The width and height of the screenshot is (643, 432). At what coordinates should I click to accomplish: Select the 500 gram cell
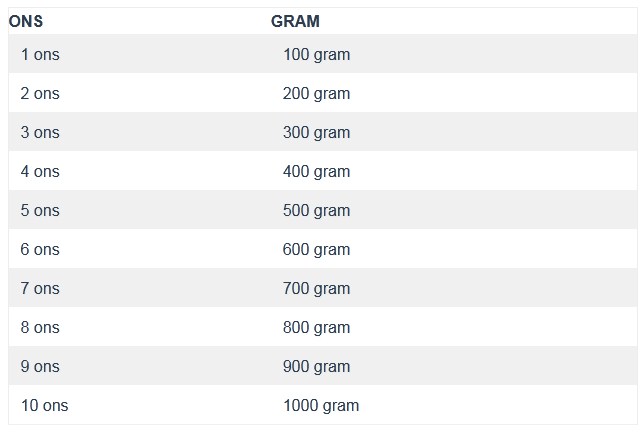317,210
